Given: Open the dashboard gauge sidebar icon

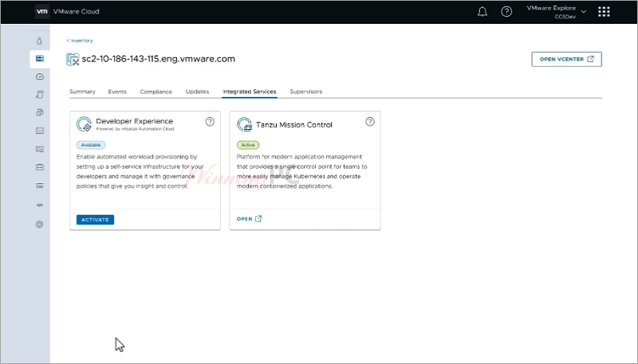Looking at the screenshot, I should click(39, 76).
